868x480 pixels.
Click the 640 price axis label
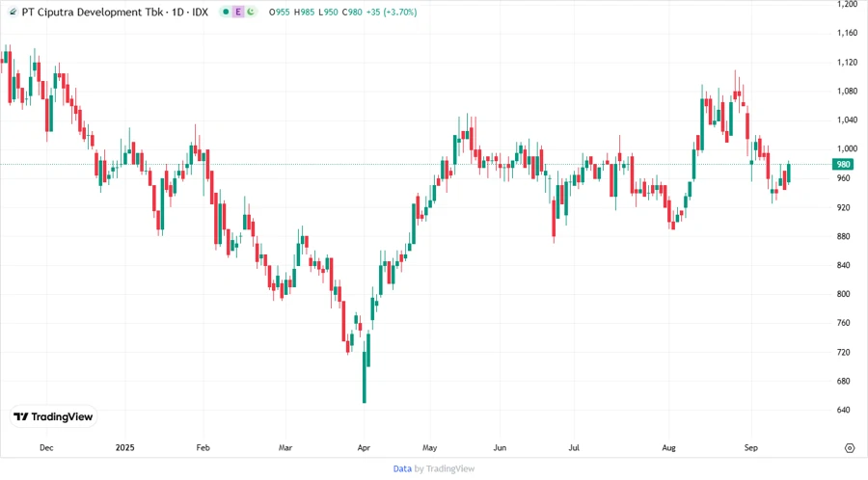[843, 410]
